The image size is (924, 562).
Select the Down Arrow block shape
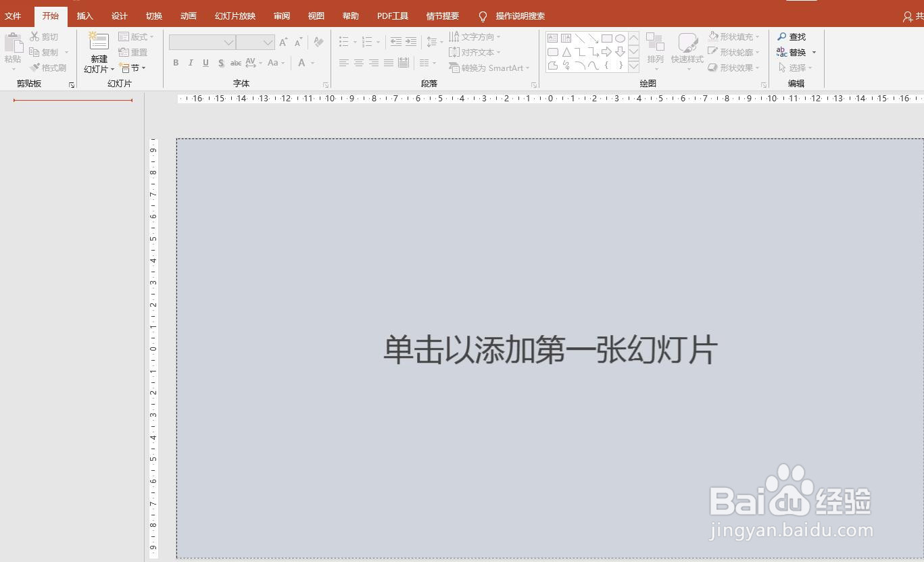point(620,52)
